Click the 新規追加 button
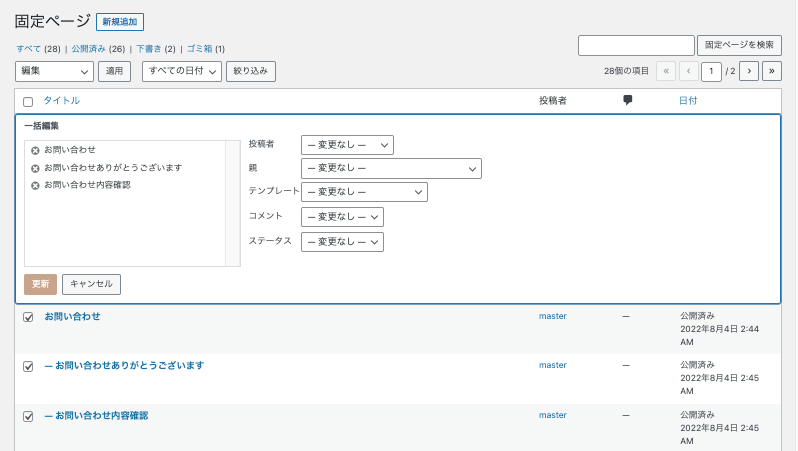The height and width of the screenshot is (451, 798). (120, 22)
